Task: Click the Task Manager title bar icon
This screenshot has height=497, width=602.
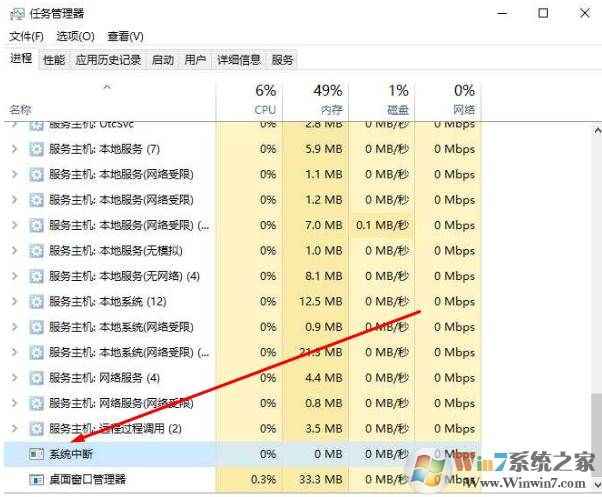Action: [16, 13]
